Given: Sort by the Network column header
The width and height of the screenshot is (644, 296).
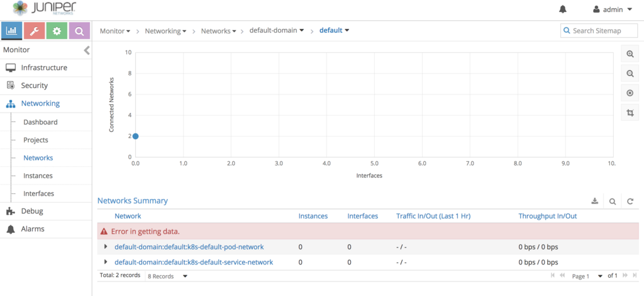Looking at the screenshot, I should pos(128,216).
